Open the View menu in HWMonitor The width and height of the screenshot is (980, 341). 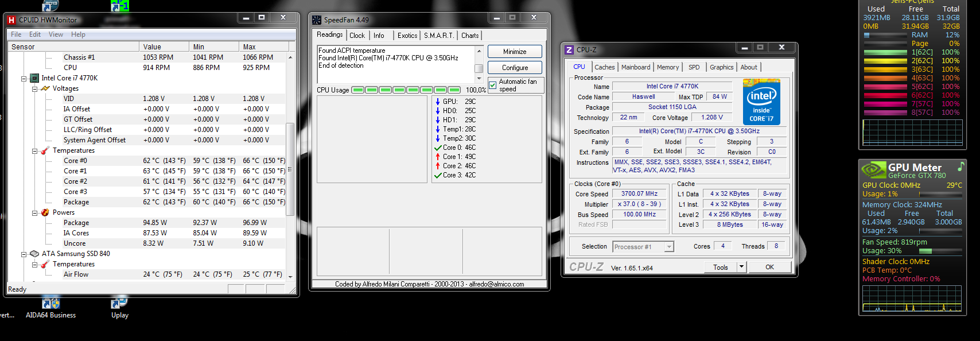pos(56,34)
